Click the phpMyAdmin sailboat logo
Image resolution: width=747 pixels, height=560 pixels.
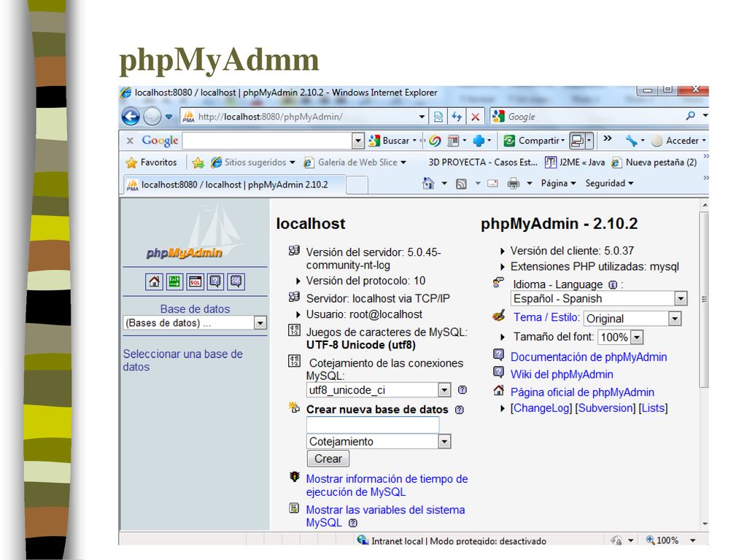point(194,233)
